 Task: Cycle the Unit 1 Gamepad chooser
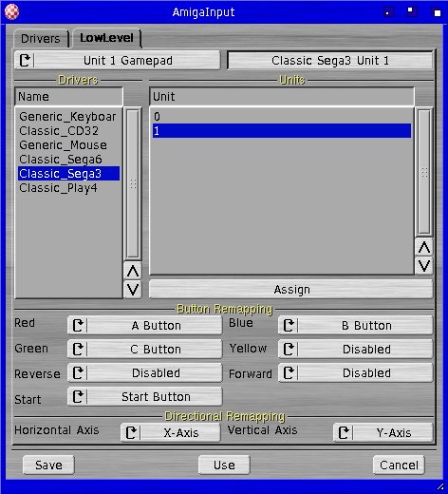point(118,60)
